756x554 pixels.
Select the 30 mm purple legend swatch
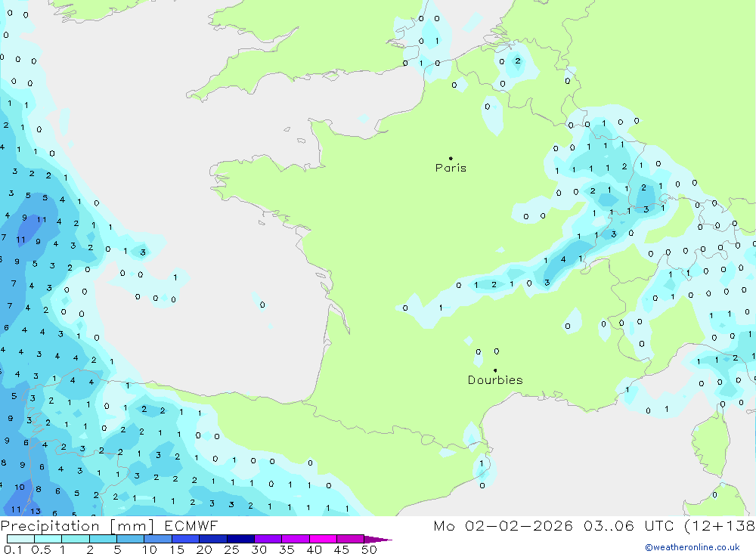[x=268, y=539]
